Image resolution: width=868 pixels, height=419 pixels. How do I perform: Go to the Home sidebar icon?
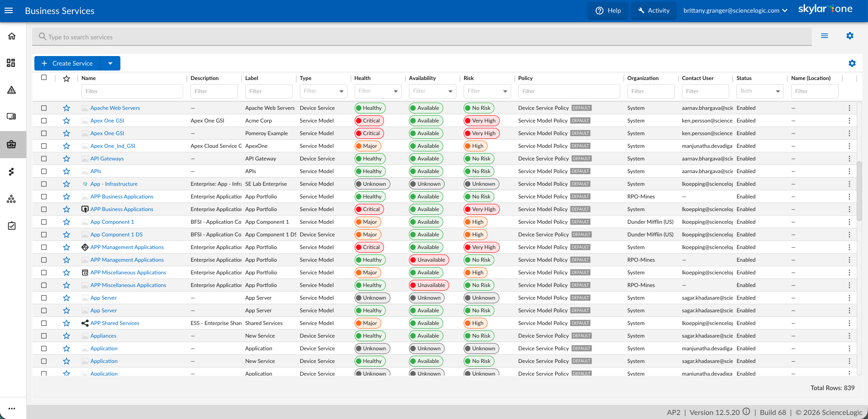point(12,36)
